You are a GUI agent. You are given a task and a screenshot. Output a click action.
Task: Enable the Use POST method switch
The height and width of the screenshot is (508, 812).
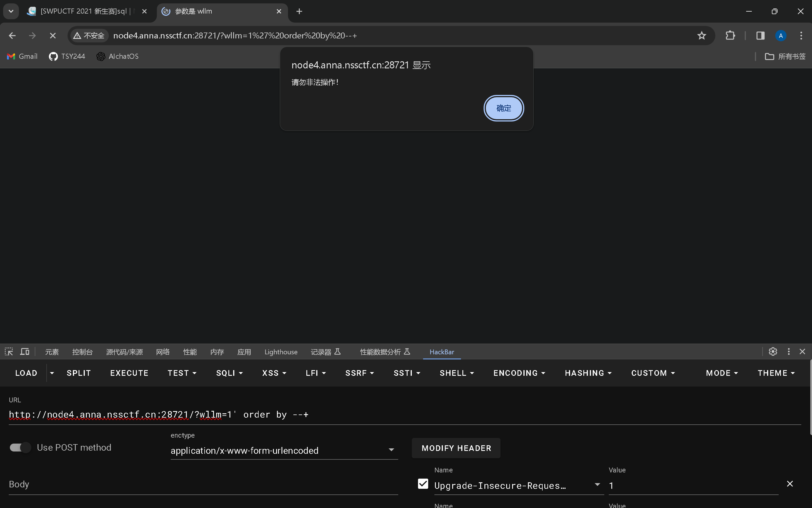20,448
